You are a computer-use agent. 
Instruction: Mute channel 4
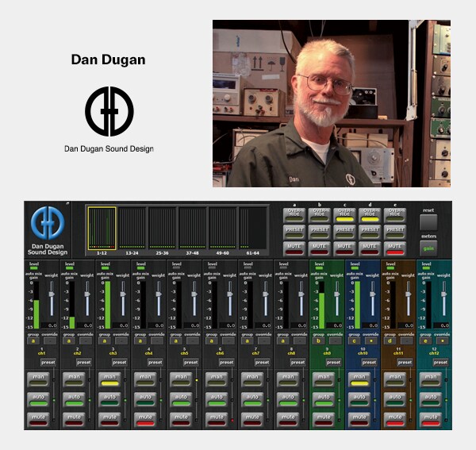(x=147, y=416)
